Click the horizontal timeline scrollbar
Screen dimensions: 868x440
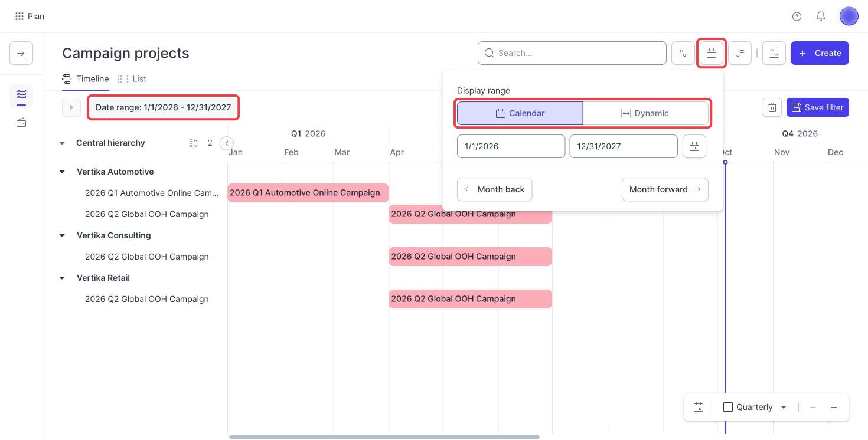point(384,437)
